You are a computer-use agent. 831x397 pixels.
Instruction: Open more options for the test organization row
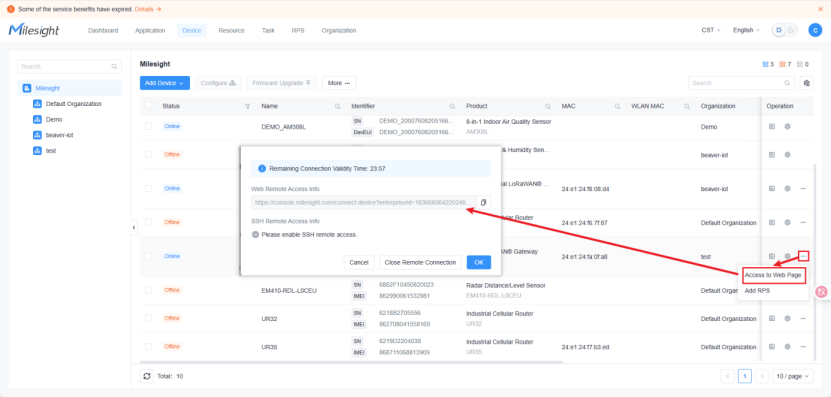click(803, 256)
